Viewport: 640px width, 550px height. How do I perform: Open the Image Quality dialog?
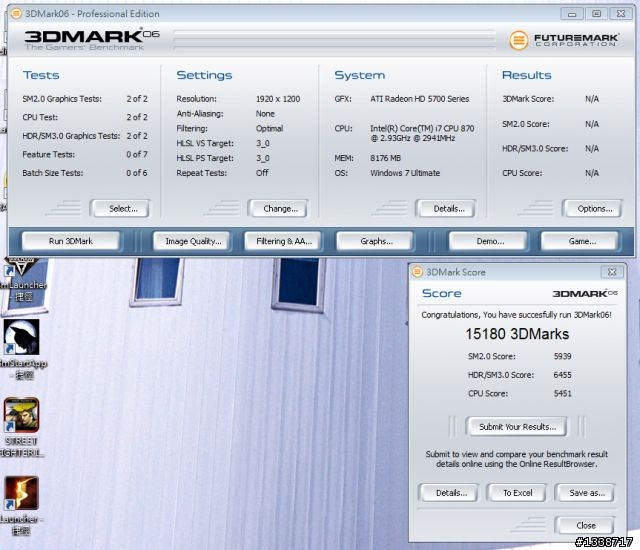pos(193,241)
